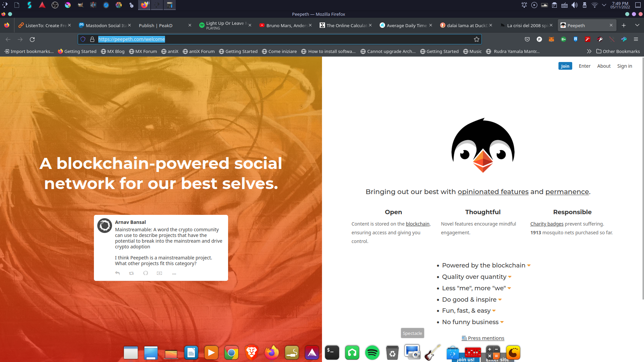Open the MX Forum bookmark
The width and height of the screenshot is (644, 362).
point(143,51)
